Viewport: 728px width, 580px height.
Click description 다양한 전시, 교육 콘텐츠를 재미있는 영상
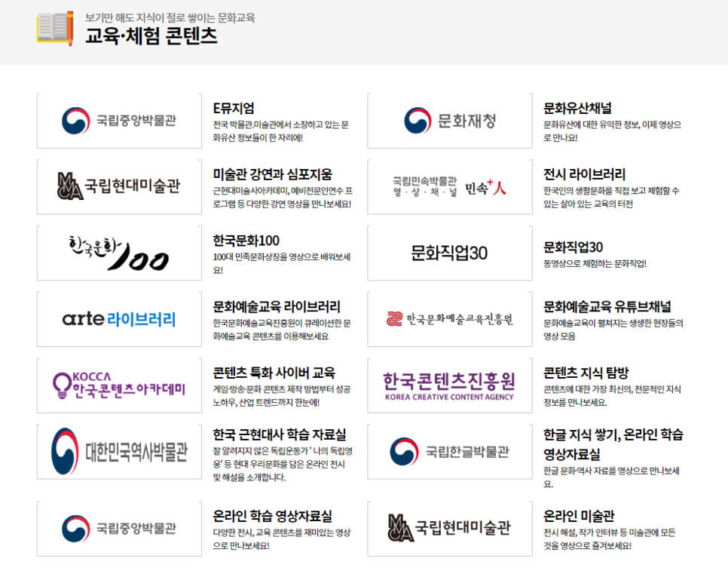(x=281, y=539)
